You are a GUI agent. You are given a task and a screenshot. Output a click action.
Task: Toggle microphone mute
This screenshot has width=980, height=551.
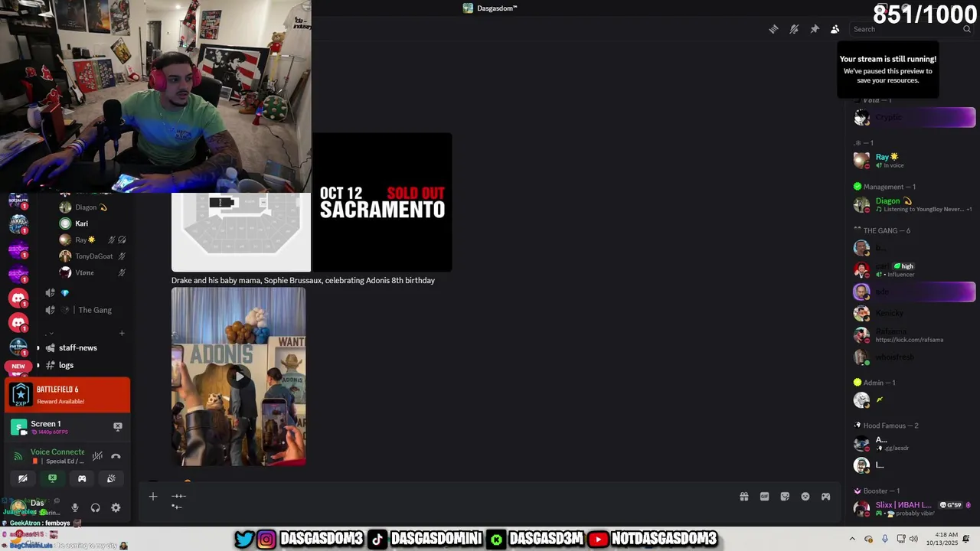pyautogui.click(x=75, y=508)
